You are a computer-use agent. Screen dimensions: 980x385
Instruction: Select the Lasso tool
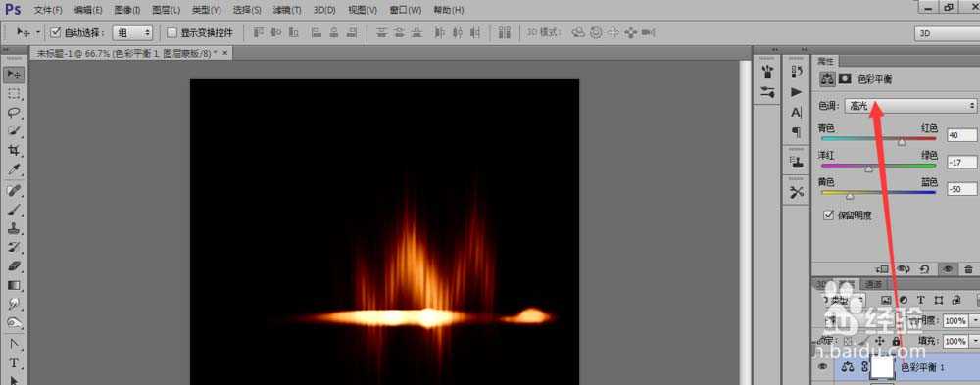click(x=14, y=113)
